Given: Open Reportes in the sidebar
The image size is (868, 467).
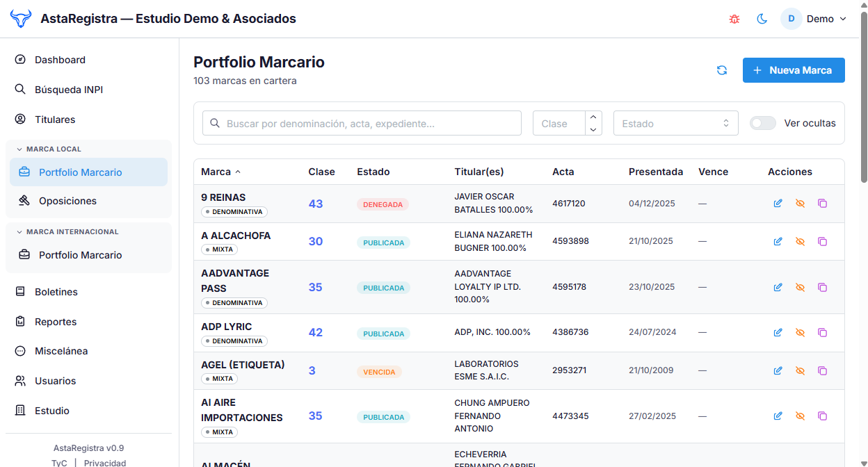Looking at the screenshot, I should (x=89, y=322).
